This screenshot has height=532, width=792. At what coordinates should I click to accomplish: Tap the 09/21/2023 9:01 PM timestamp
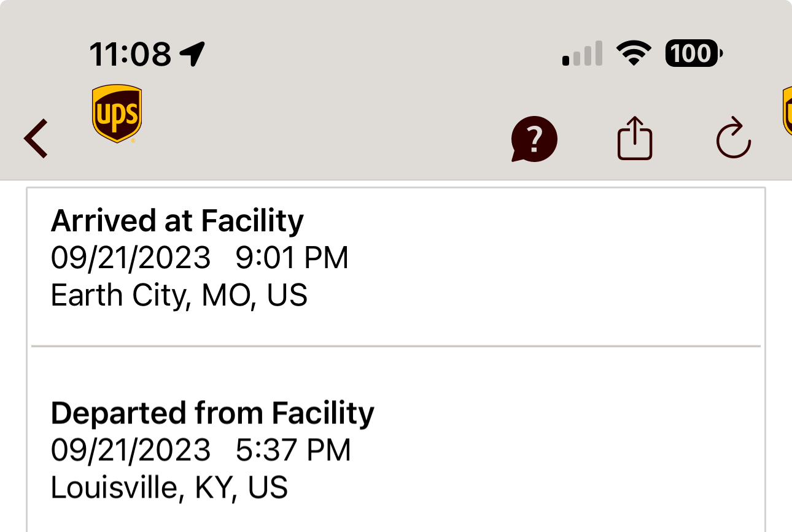click(200, 258)
